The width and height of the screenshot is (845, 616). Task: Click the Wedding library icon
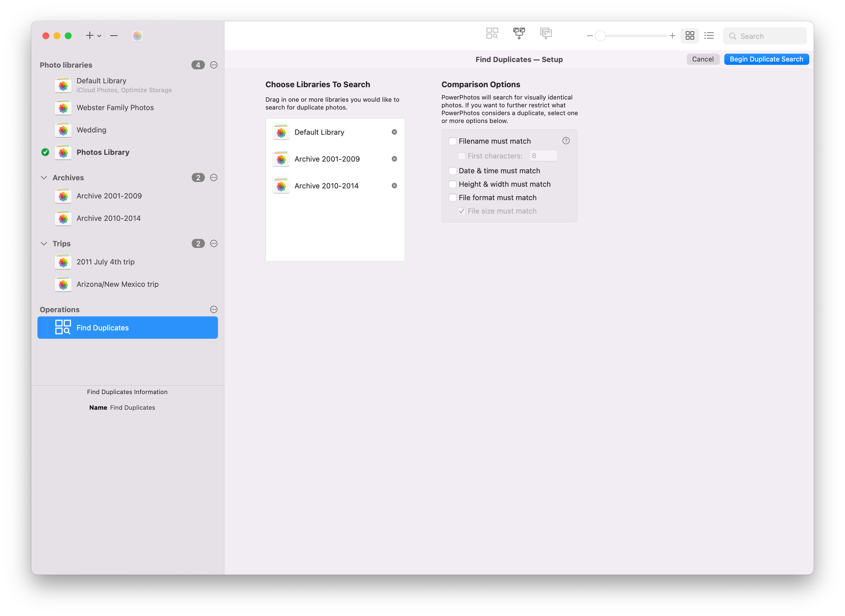[63, 130]
